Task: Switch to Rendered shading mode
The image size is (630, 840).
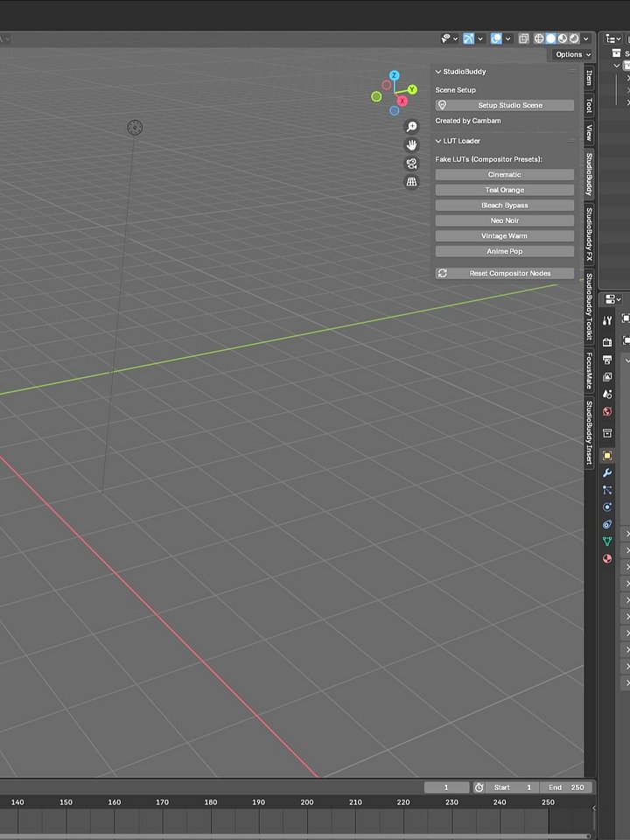Action: tap(574, 38)
